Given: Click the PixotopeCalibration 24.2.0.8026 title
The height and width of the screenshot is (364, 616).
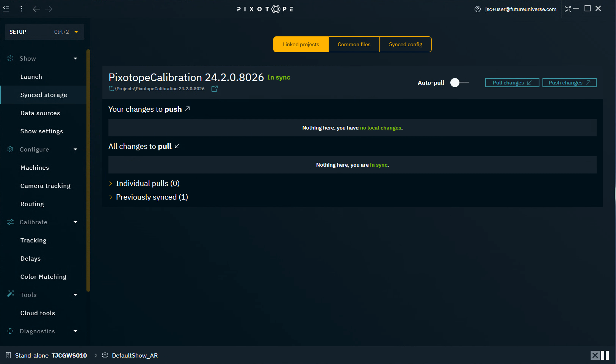Looking at the screenshot, I should point(186,77).
